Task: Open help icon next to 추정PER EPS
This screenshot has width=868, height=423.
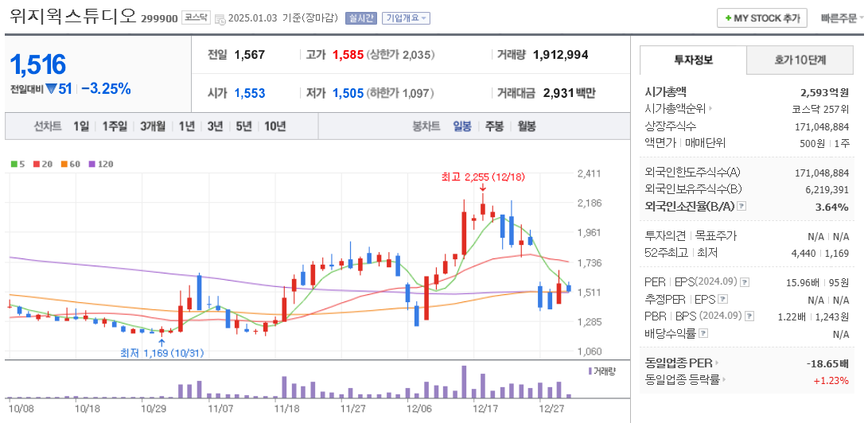Action: [x=723, y=299]
